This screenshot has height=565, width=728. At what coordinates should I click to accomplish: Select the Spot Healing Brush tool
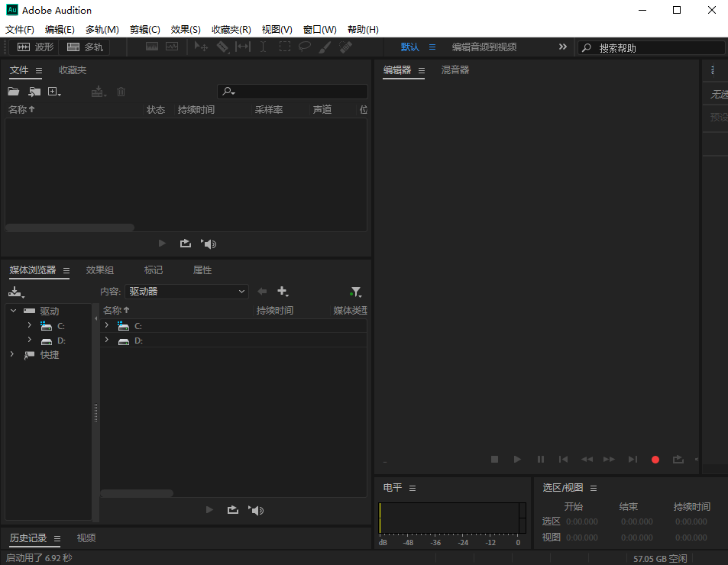[x=345, y=47]
